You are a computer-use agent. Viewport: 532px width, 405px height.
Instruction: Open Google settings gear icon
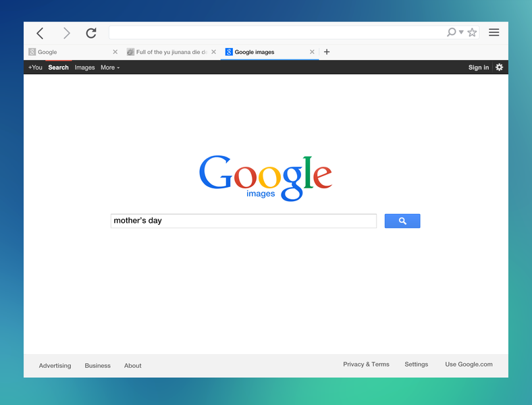pos(499,67)
